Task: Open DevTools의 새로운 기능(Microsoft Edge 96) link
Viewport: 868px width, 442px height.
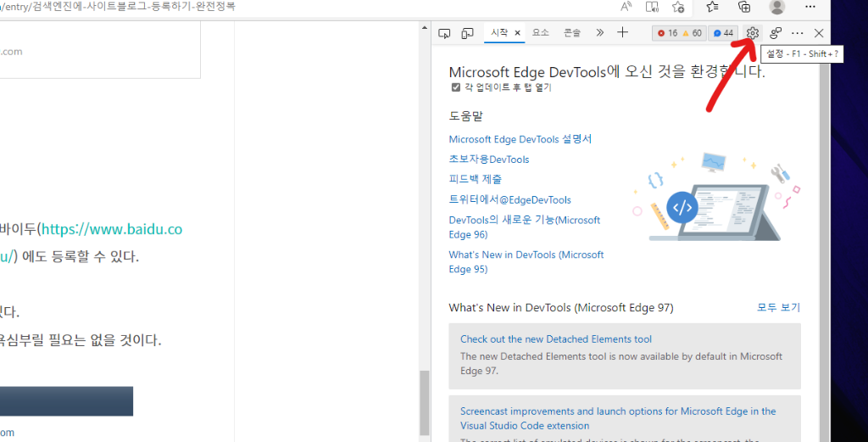Action: pos(524,227)
